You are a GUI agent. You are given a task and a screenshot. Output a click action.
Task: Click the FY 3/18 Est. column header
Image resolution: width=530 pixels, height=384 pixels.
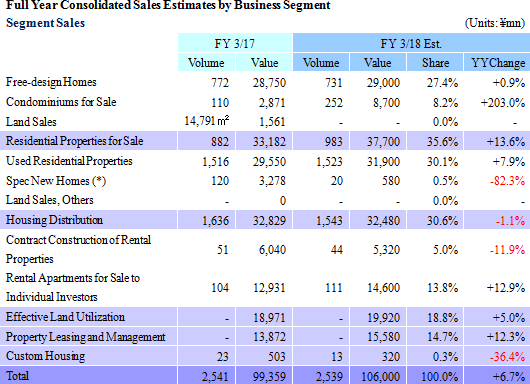(411, 43)
